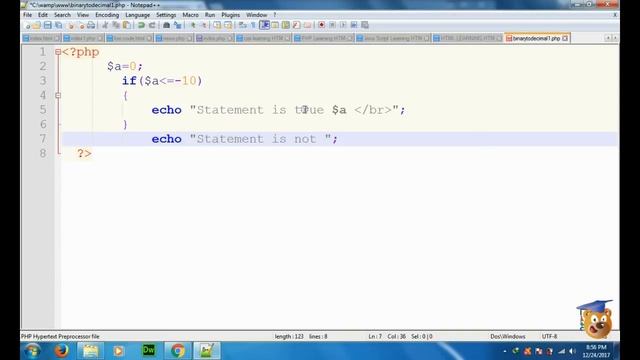The image size is (640, 360).
Task: Switch to the HTML LEARNING HTM tab
Action: pyautogui.click(x=467, y=38)
